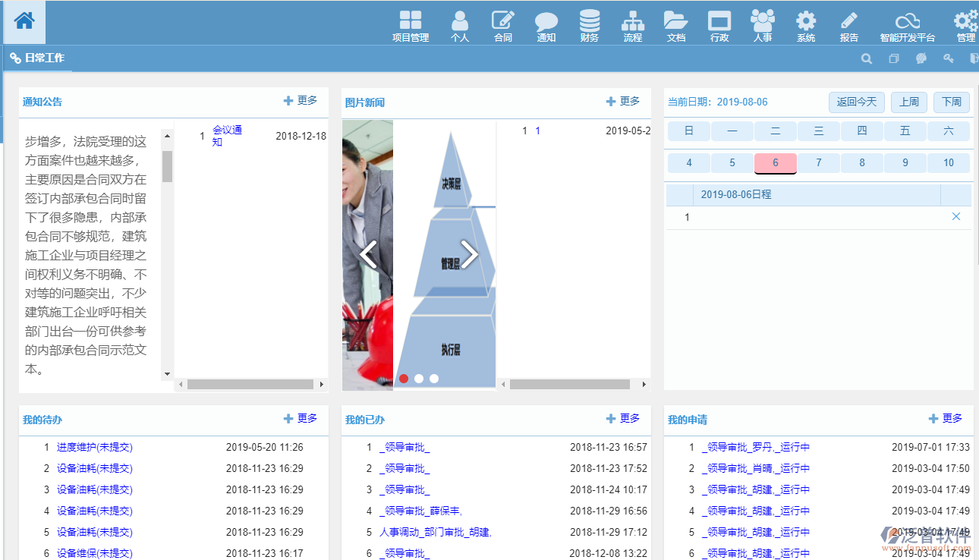Click the search magnifier icon
This screenshot has width=979, height=560.
point(866,58)
